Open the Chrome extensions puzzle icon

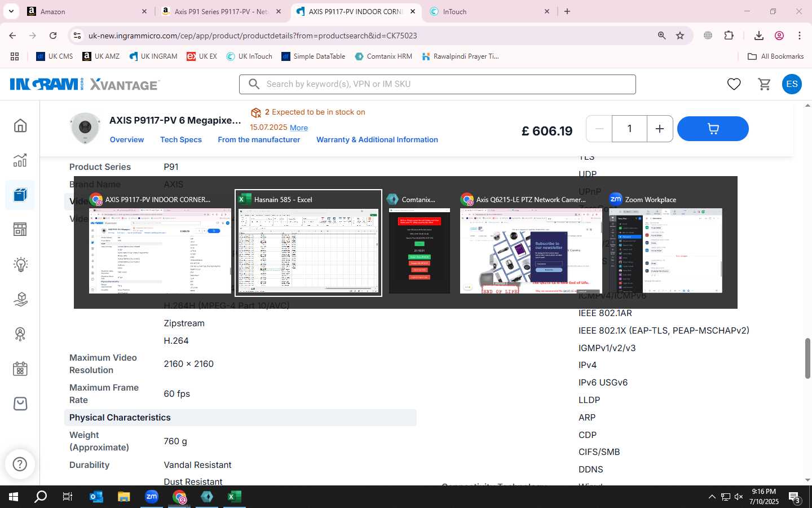tap(729, 36)
